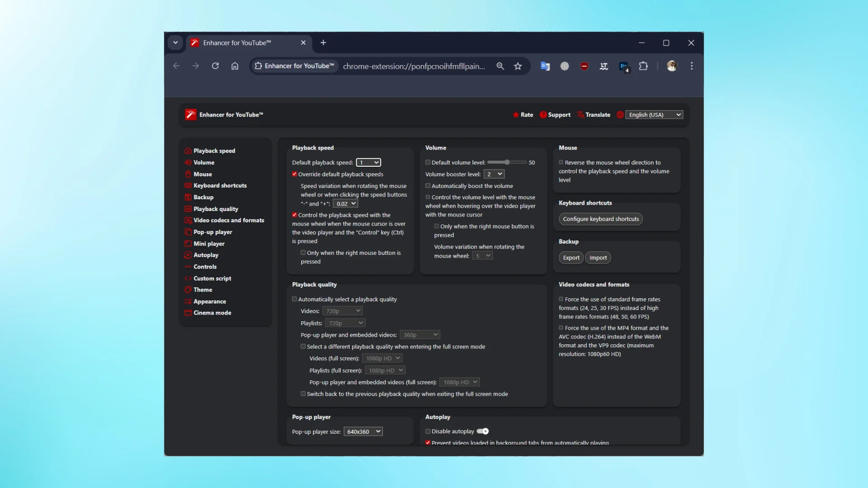
Task: Expand the Volume booster level dropdown
Action: [494, 174]
